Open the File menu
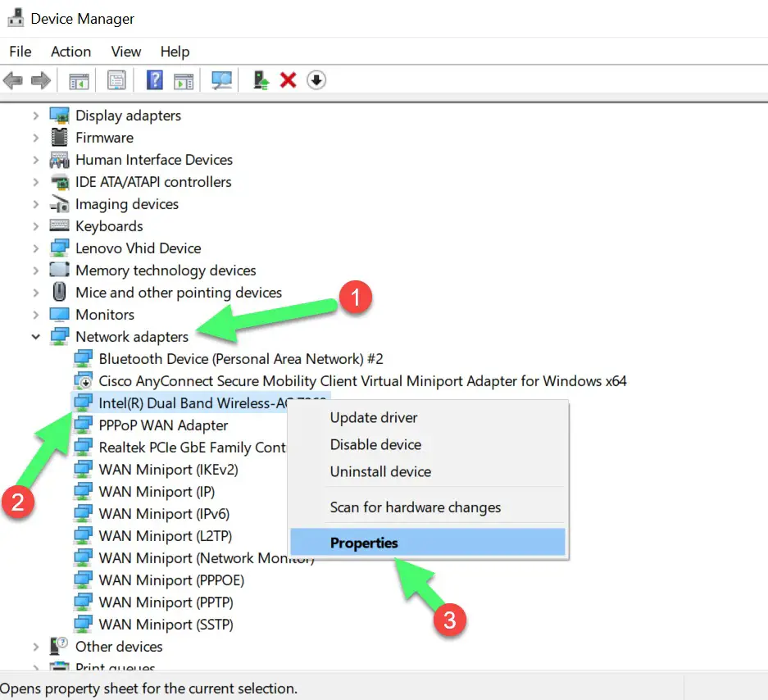Viewport: 768px width, 700px height. coord(20,52)
